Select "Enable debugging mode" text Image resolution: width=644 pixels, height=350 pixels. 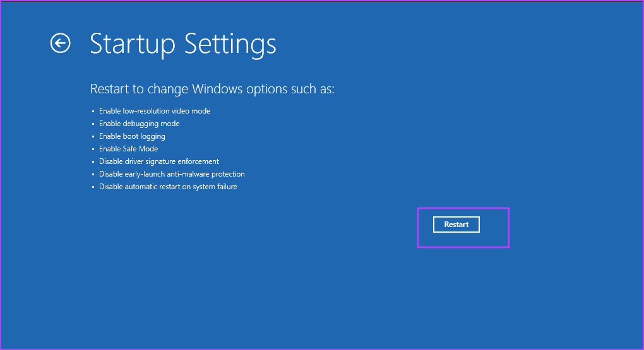[139, 124]
